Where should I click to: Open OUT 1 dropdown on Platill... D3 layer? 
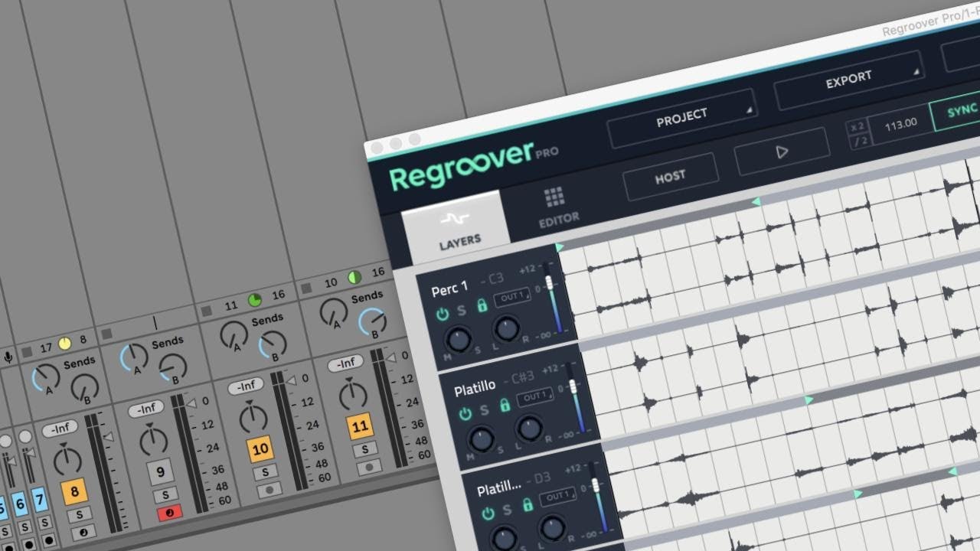point(557,496)
